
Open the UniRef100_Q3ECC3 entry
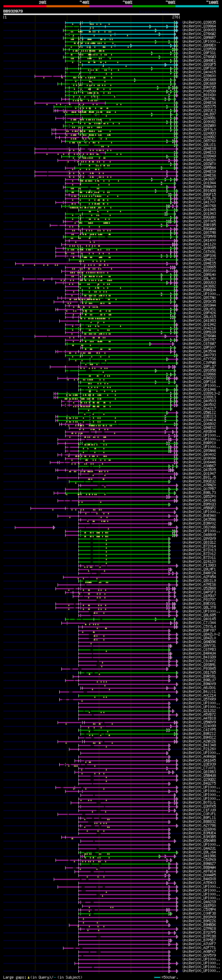[199, 416]
